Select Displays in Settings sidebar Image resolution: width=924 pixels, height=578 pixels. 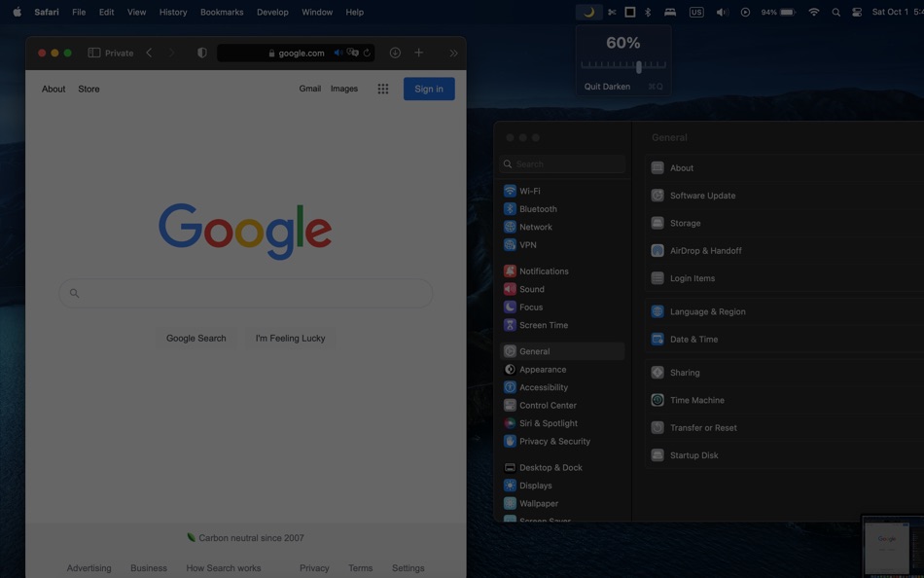click(x=562, y=486)
